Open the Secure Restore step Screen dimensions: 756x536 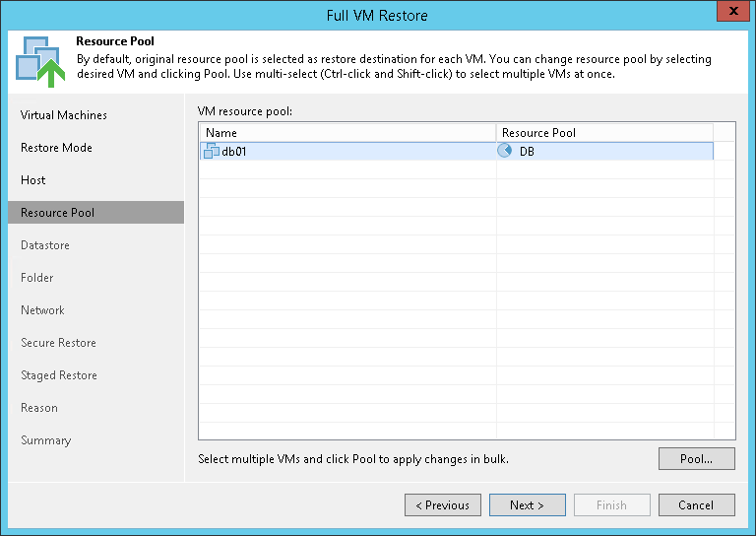[x=58, y=343]
